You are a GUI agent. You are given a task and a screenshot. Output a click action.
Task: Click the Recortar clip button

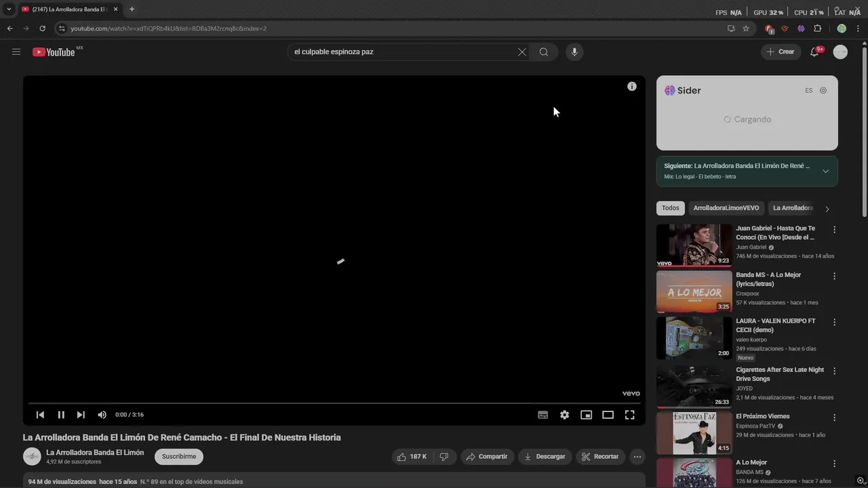[600, 457]
